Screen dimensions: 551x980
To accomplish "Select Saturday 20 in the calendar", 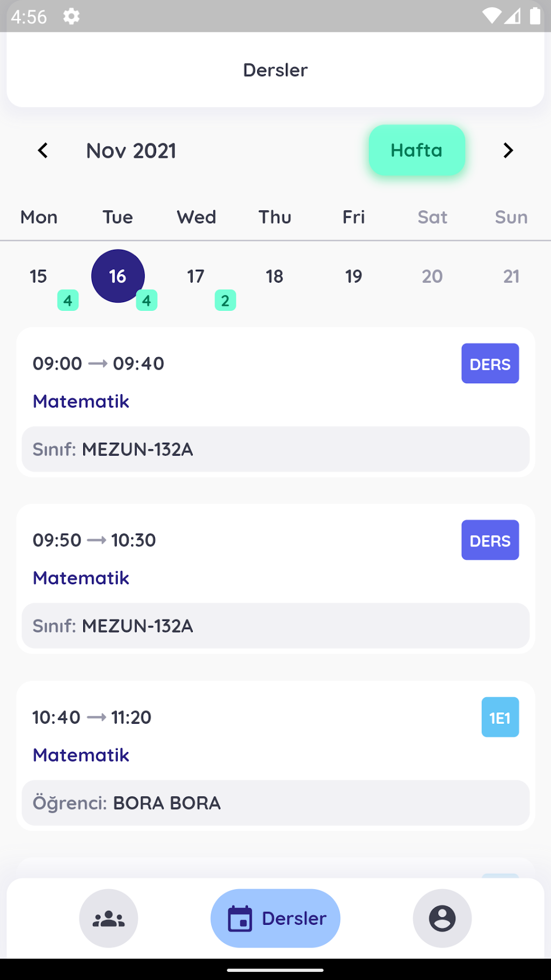I will click(x=432, y=277).
